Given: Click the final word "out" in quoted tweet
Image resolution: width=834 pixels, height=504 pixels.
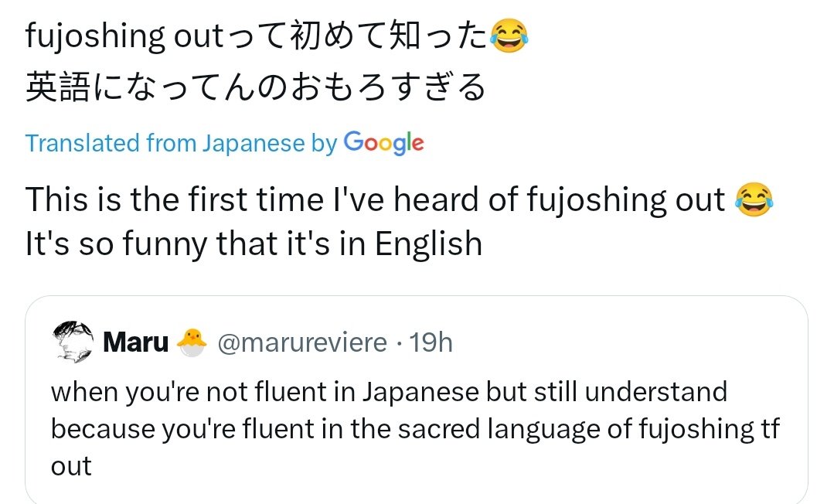Looking at the screenshot, I should pyautogui.click(x=71, y=466).
